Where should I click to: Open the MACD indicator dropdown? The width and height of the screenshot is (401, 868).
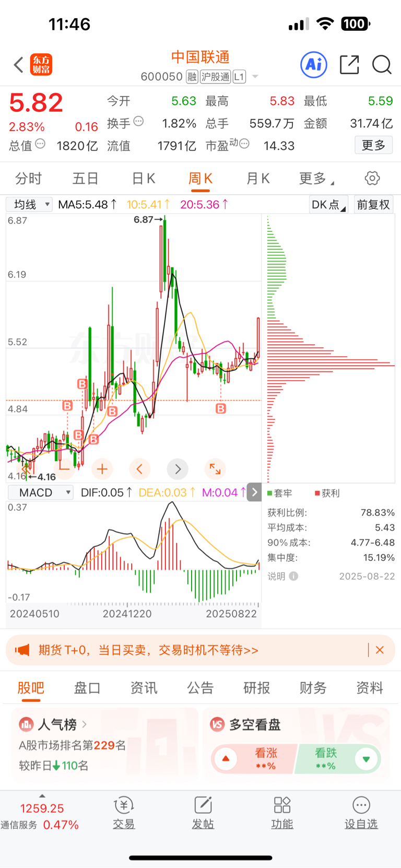(x=41, y=492)
